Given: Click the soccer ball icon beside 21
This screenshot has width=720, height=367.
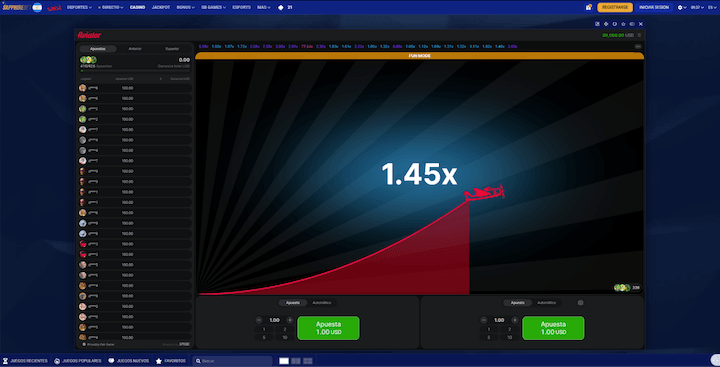Looking at the screenshot, I should (x=281, y=7).
